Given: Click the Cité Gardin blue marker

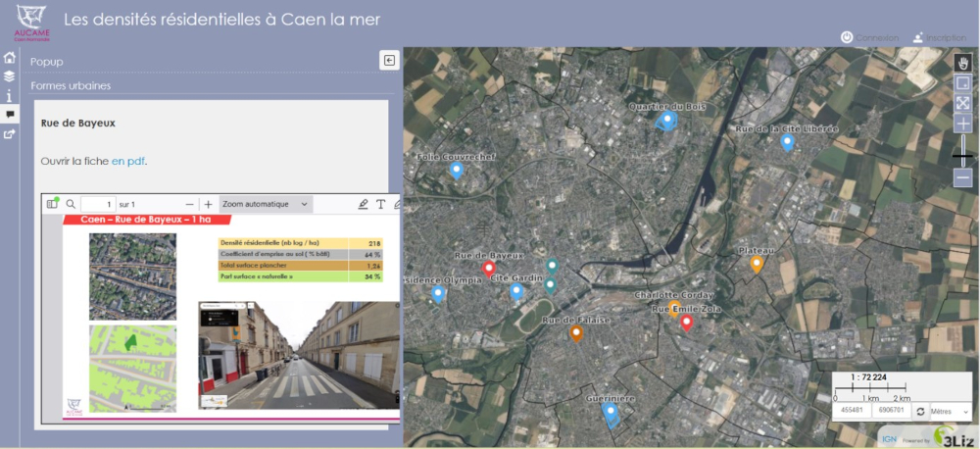Looking at the screenshot, I should point(516,291).
